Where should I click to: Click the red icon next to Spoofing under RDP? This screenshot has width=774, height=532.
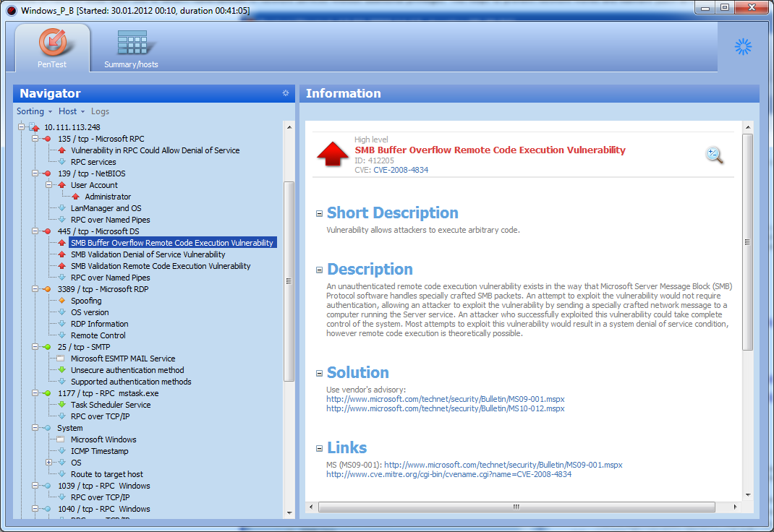[x=60, y=301]
